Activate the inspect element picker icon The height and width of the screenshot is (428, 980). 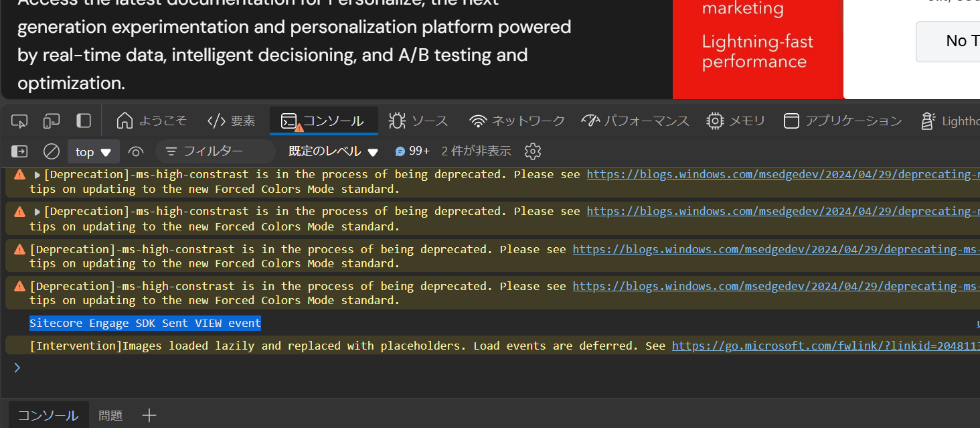click(20, 121)
